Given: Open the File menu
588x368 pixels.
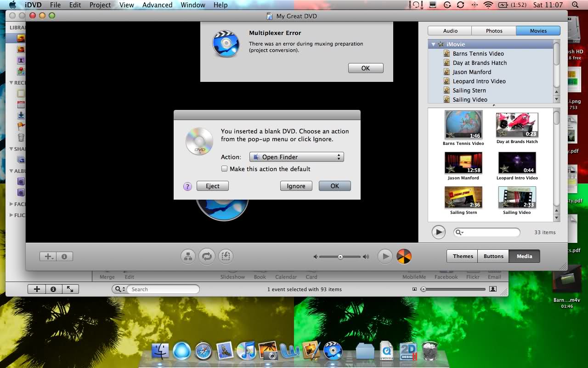Looking at the screenshot, I should [55, 5].
